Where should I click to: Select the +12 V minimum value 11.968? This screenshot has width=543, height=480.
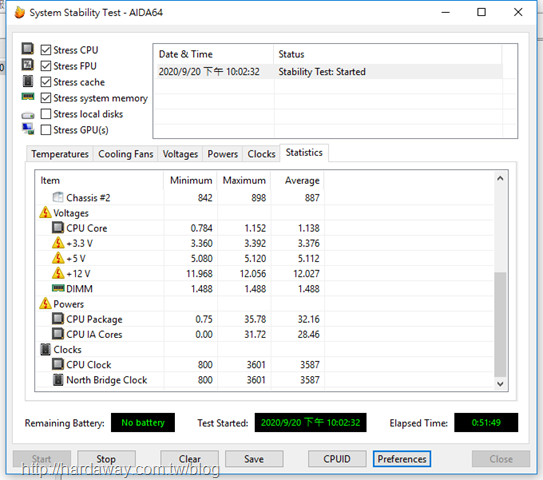point(199,274)
